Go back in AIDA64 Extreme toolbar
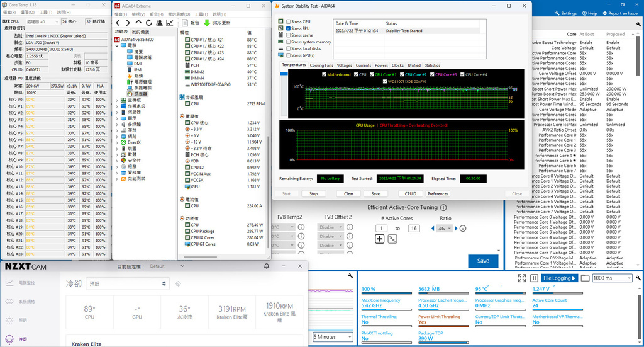 click(x=118, y=23)
